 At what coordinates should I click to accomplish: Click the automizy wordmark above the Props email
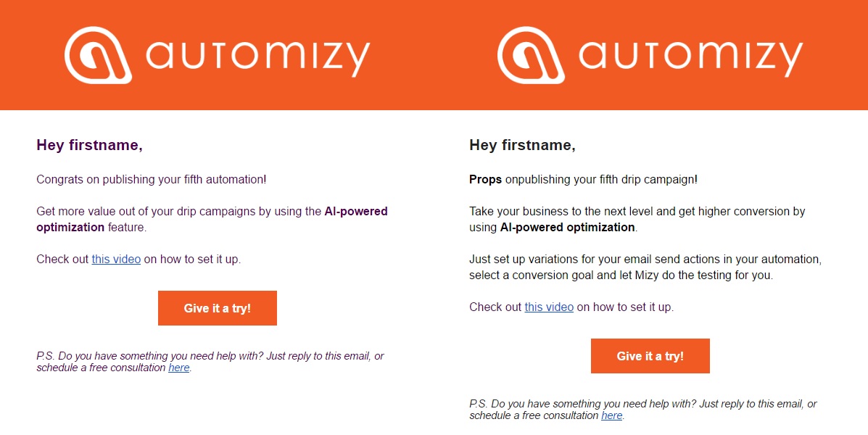(690, 57)
